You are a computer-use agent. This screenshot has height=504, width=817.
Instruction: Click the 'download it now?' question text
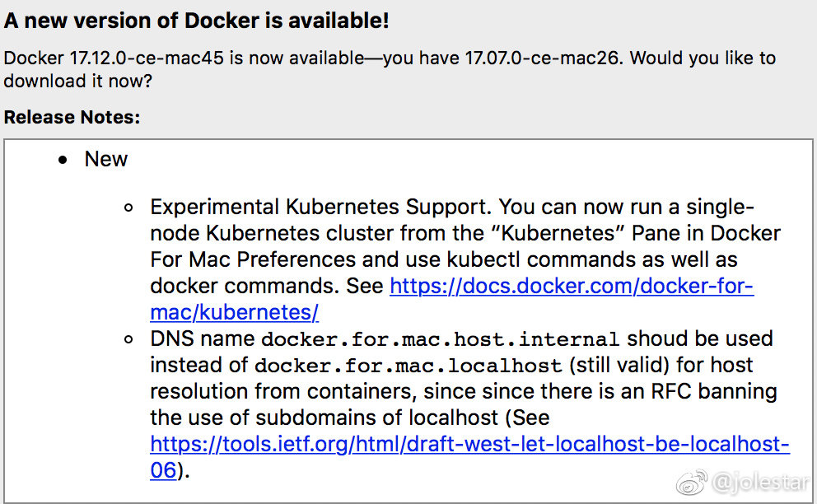point(77,81)
